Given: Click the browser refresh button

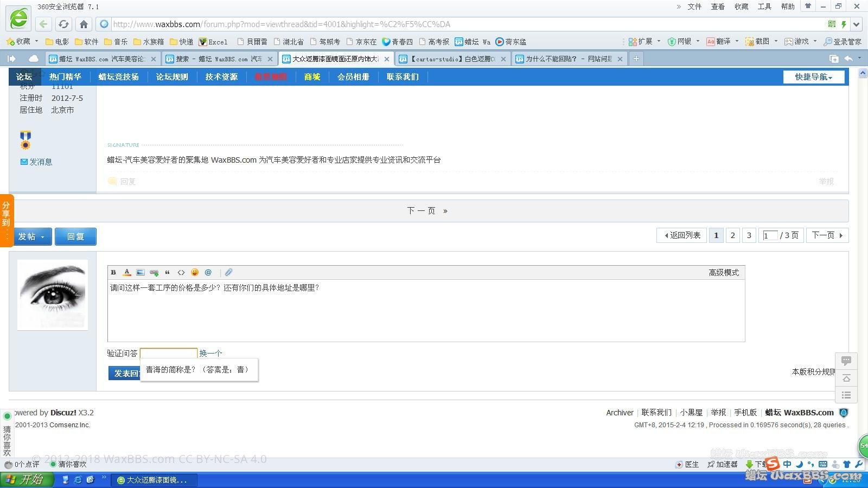Looking at the screenshot, I should click(x=63, y=24).
